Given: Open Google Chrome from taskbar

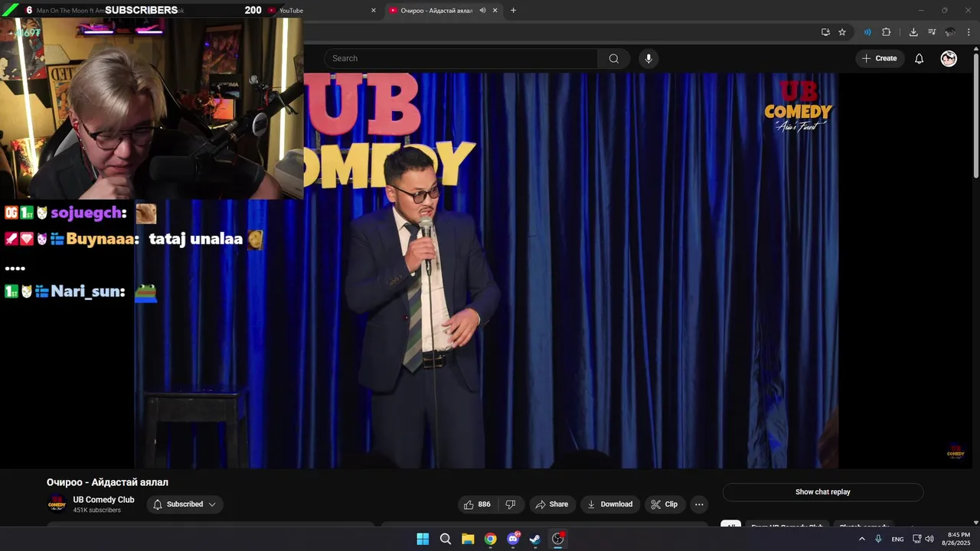Looking at the screenshot, I should (490, 539).
